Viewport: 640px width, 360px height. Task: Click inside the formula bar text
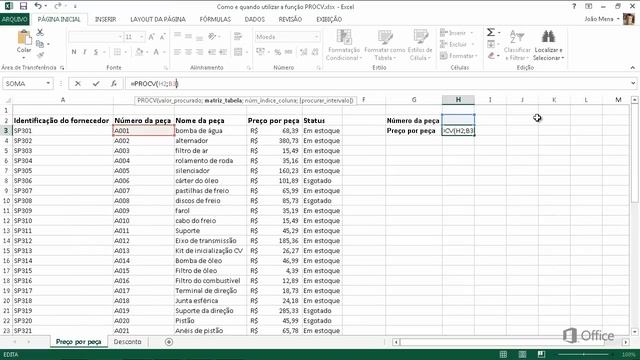pyautogui.click(x=376, y=84)
